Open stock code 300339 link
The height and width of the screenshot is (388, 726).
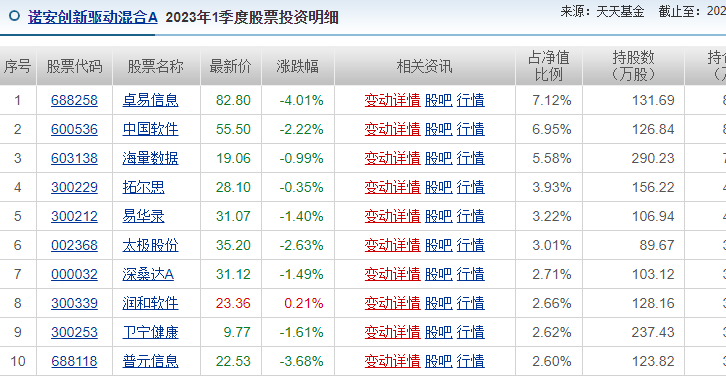pos(74,303)
